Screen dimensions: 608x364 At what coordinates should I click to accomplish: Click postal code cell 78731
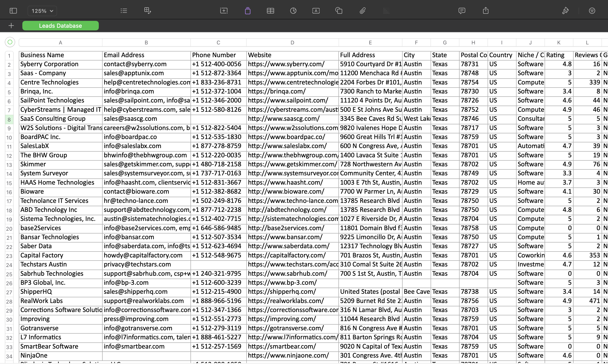point(473,64)
